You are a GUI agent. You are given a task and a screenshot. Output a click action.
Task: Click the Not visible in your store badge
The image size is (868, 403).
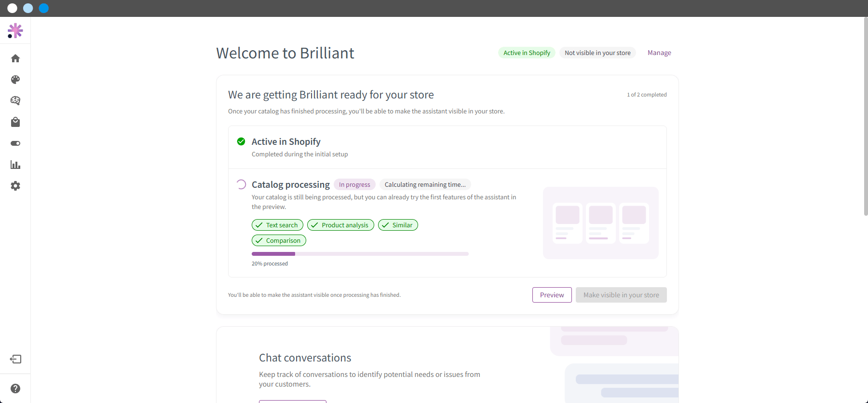click(x=597, y=53)
